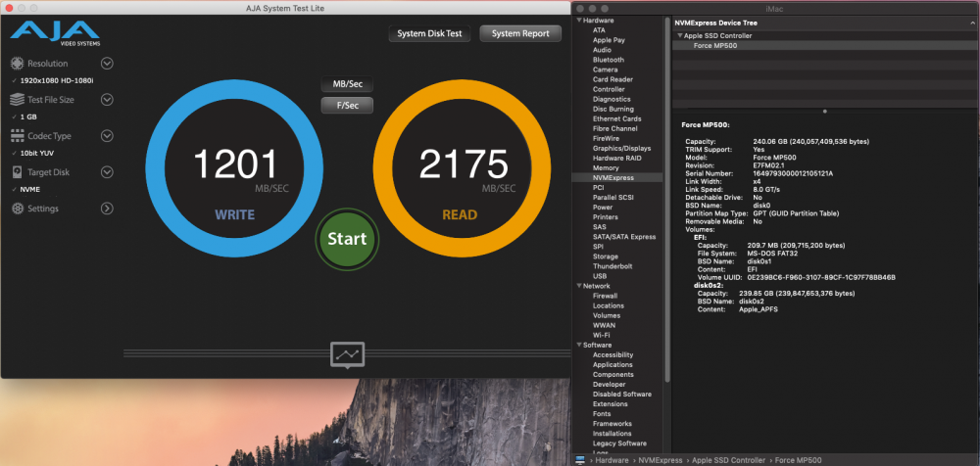Viewport: 980px width, 466px height.
Task: Select USB in the sidebar
Action: click(600, 276)
